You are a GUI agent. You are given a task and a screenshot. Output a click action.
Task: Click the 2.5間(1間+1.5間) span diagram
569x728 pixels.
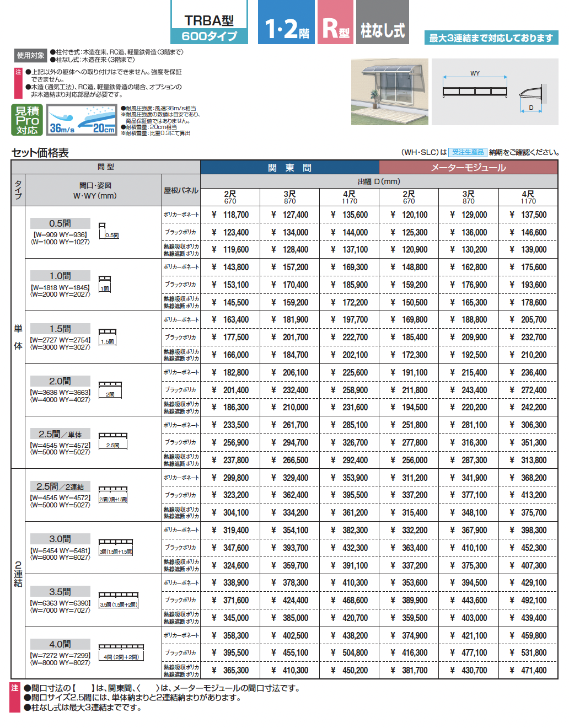click(x=113, y=495)
